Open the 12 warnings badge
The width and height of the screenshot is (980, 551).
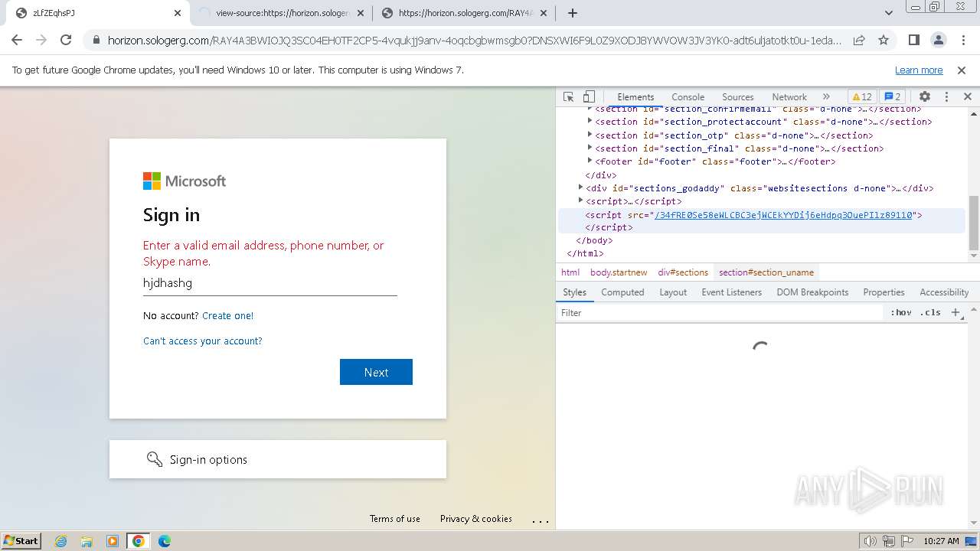[x=861, y=97]
